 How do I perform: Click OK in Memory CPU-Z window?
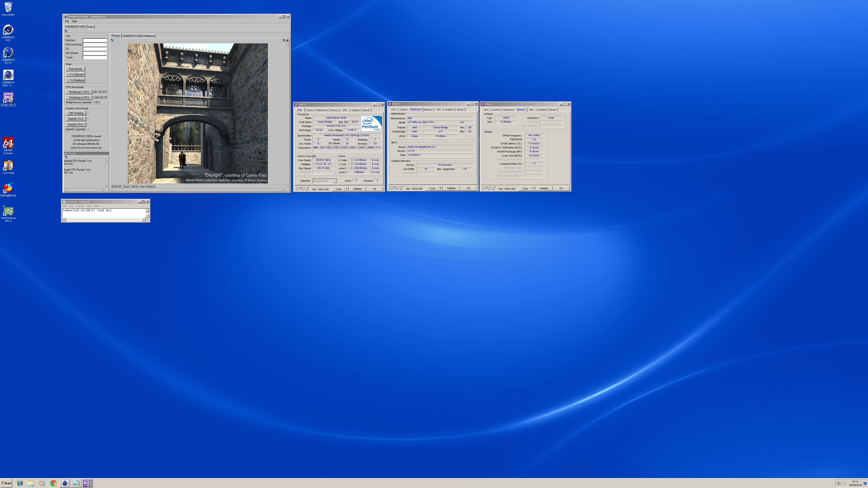pyautogui.click(x=561, y=189)
